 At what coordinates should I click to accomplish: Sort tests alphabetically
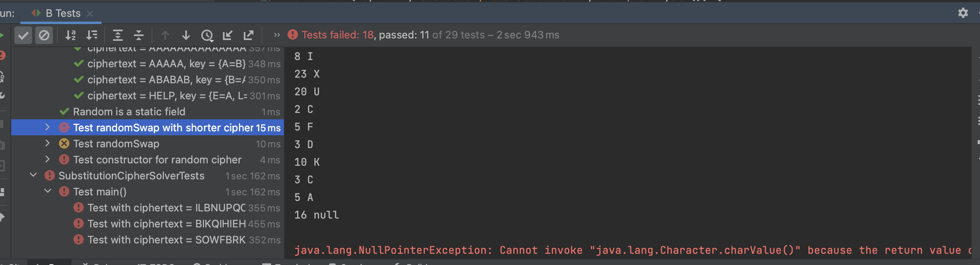71,35
